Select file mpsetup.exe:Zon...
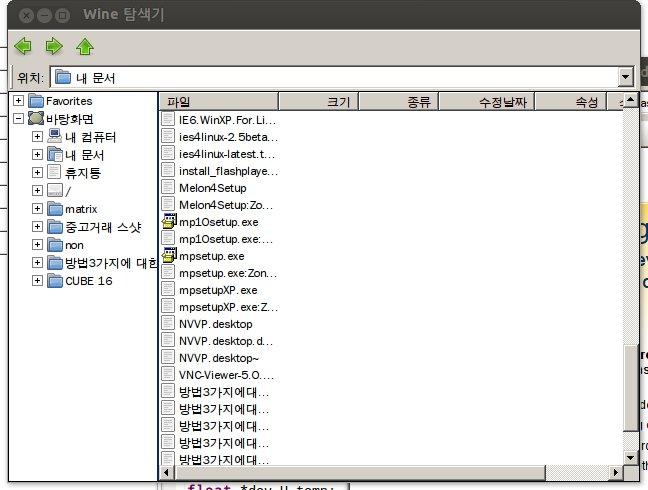This screenshot has width=648, height=490. pos(228,273)
